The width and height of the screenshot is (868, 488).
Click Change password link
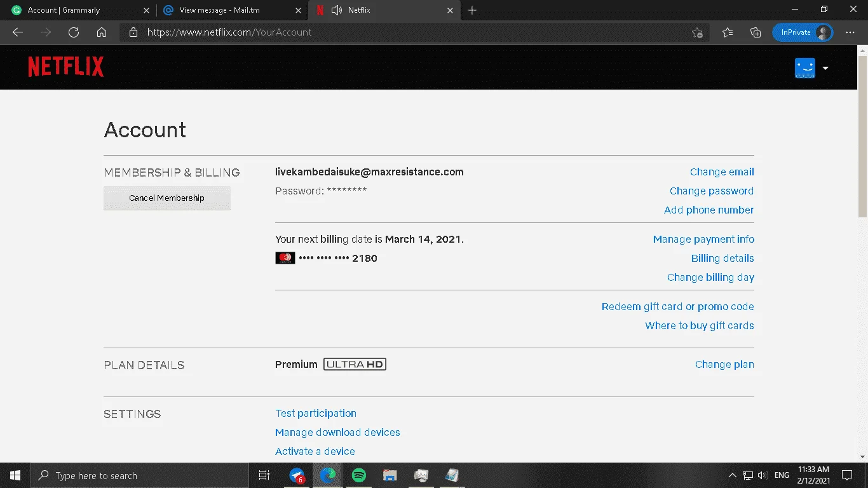tap(712, 191)
